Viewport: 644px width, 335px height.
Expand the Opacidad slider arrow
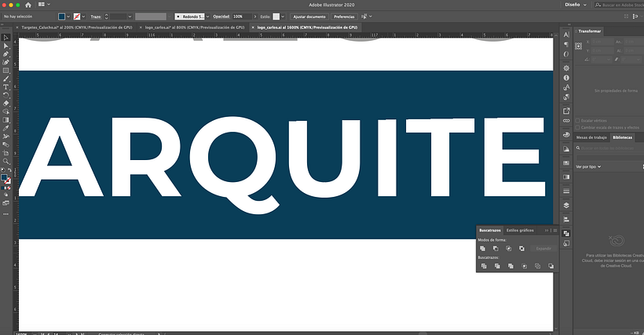click(x=255, y=16)
